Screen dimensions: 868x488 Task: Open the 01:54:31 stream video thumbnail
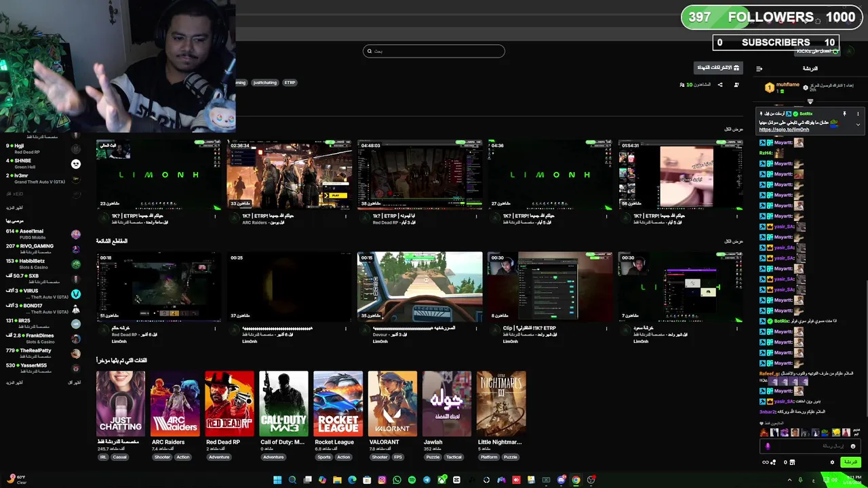680,175
